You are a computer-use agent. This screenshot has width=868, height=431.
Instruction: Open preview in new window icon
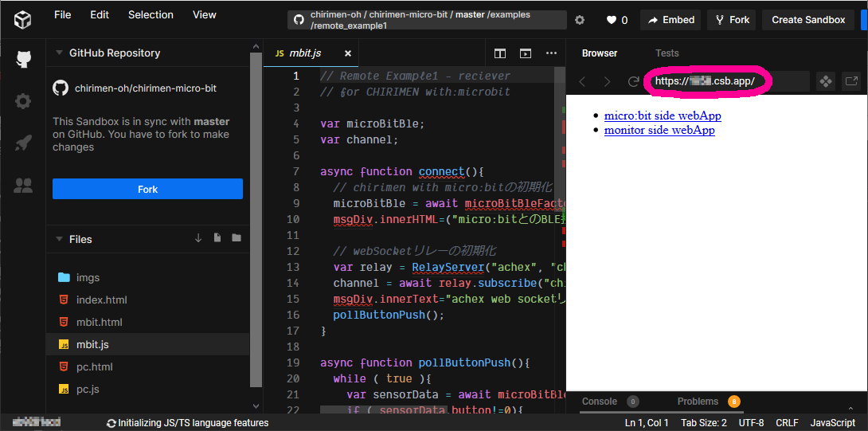(x=851, y=81)
